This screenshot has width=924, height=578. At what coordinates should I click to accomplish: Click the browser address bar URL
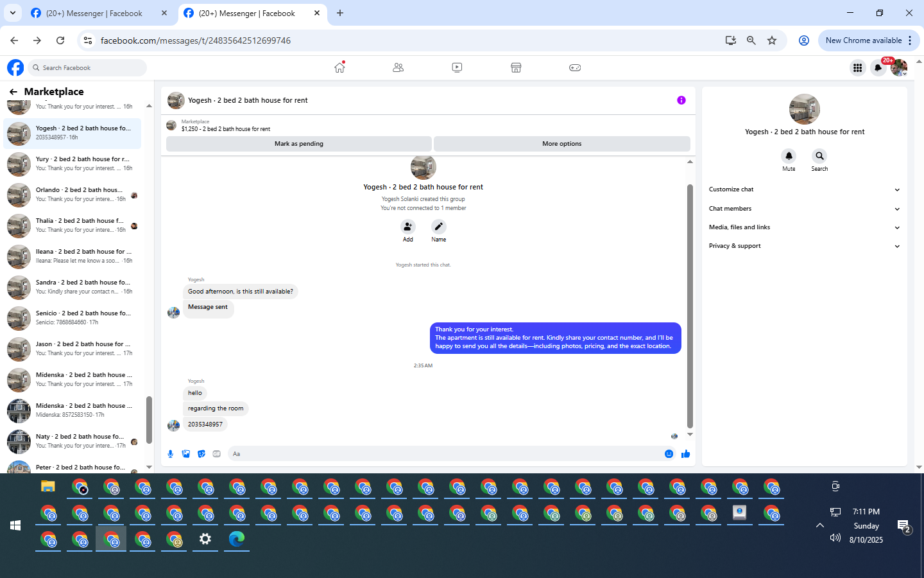click(x=196, y=40)
